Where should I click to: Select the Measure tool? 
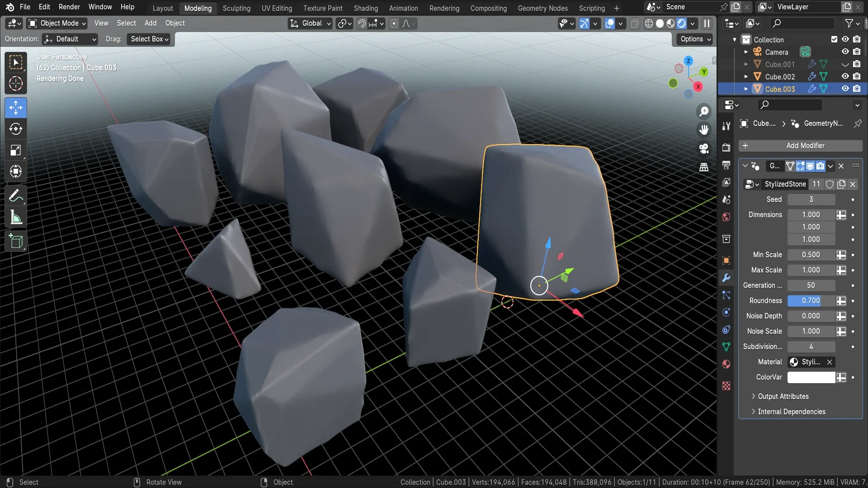[16, 217]
